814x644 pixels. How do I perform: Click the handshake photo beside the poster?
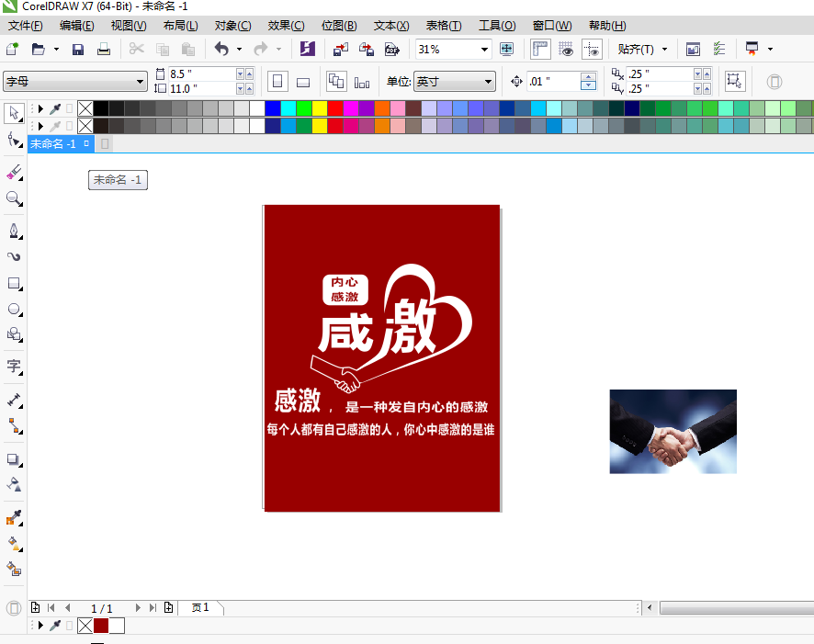673,432
